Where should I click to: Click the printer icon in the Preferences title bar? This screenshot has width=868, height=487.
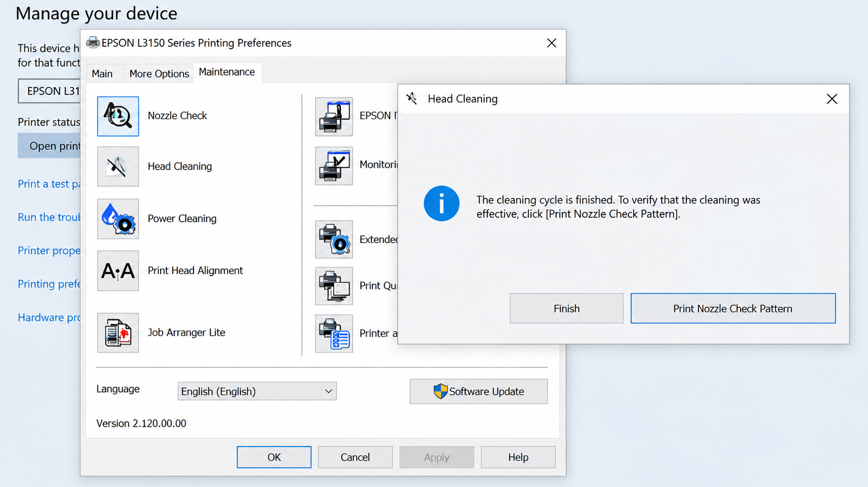93,42
